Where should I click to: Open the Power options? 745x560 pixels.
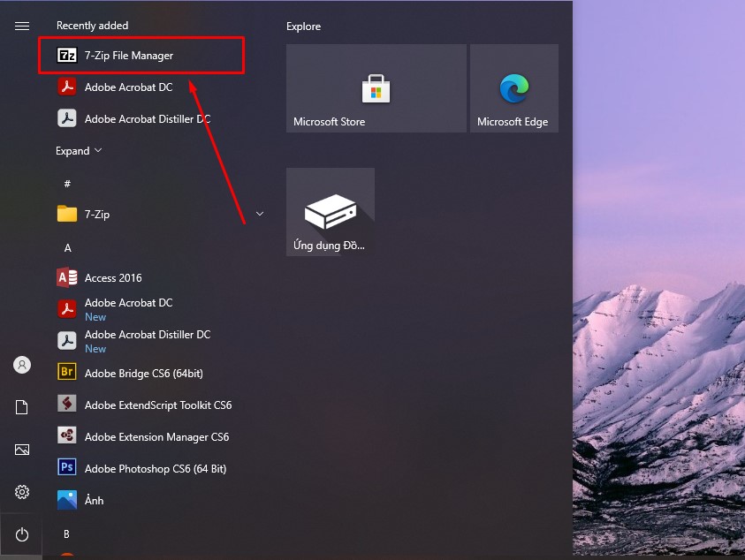[21, 534]
